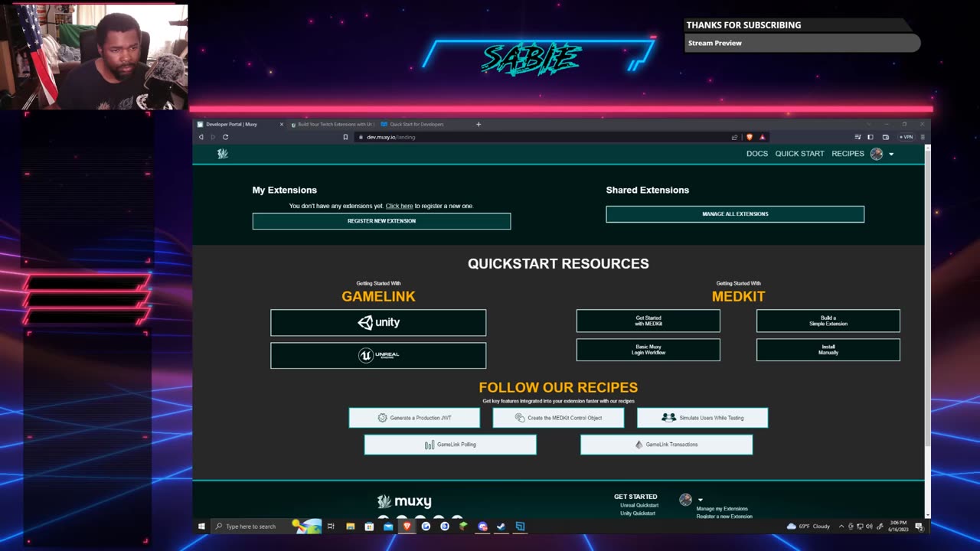Open the Brave Rewards triangle icon
Screen dimensions: 980x551
762,137
